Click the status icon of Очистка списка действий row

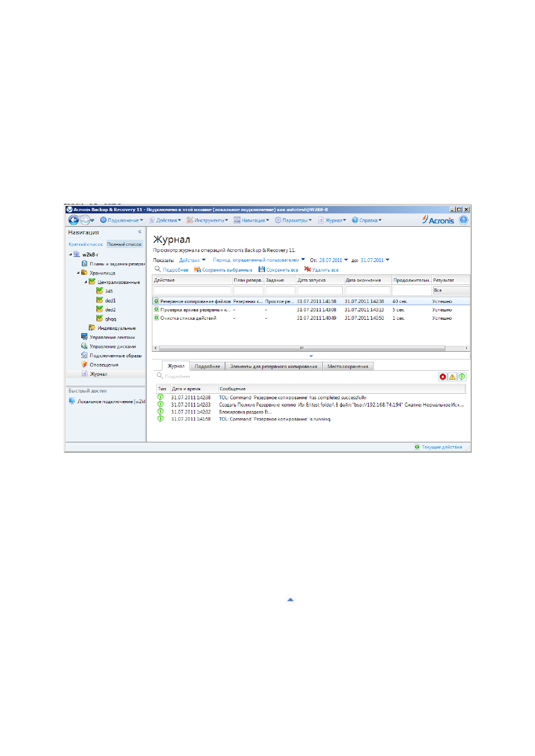click(156, 318)
